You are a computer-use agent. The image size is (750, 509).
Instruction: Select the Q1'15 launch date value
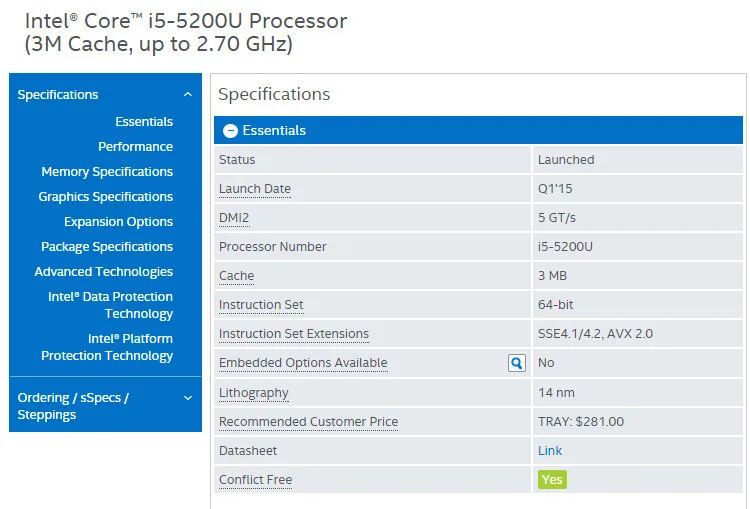click(555, 188)
